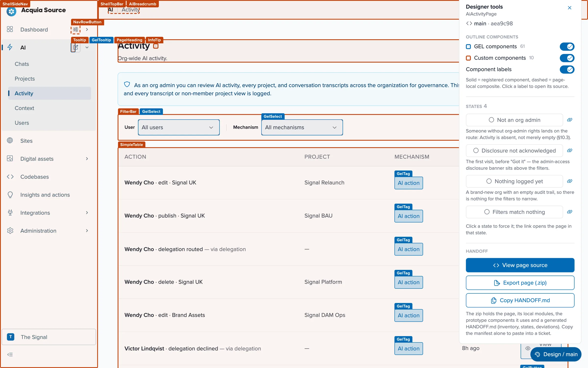This screenshot has width=588, height=368.
Task: Expand the Administration submenu
Action: (x=87, y=231)
